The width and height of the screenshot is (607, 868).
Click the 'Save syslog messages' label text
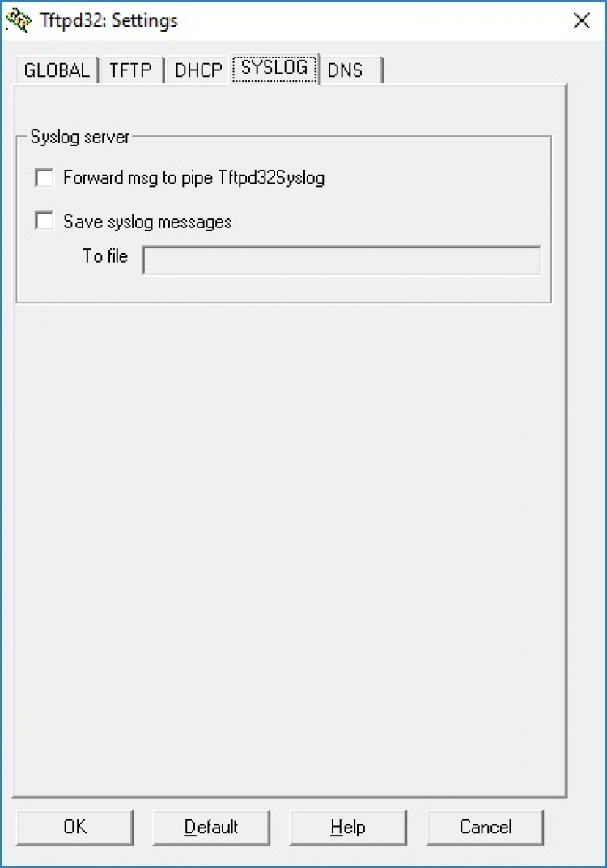[147, 222]
